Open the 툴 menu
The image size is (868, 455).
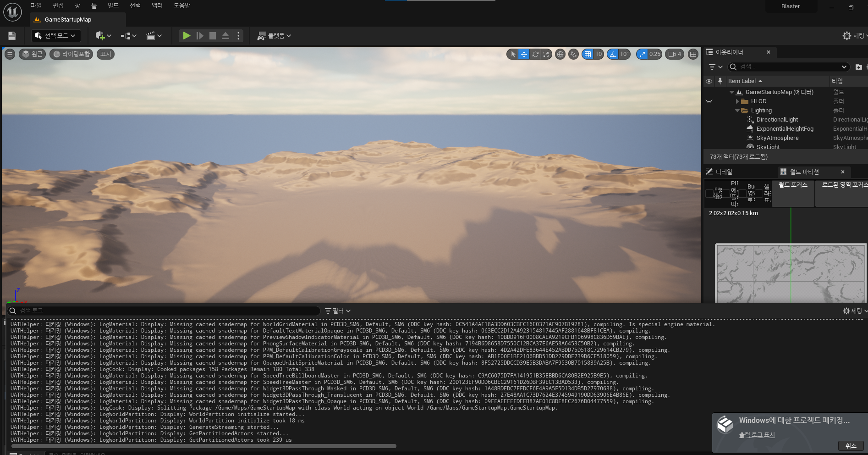94,6
